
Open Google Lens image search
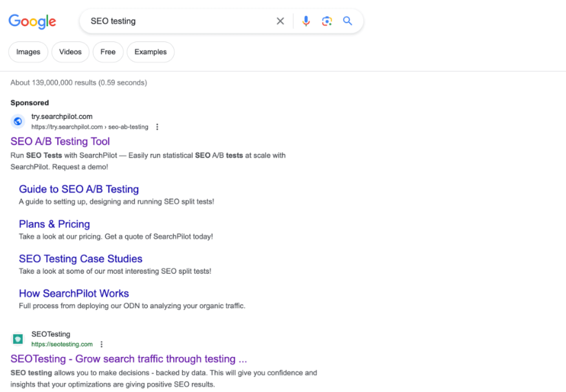[327, 21]
